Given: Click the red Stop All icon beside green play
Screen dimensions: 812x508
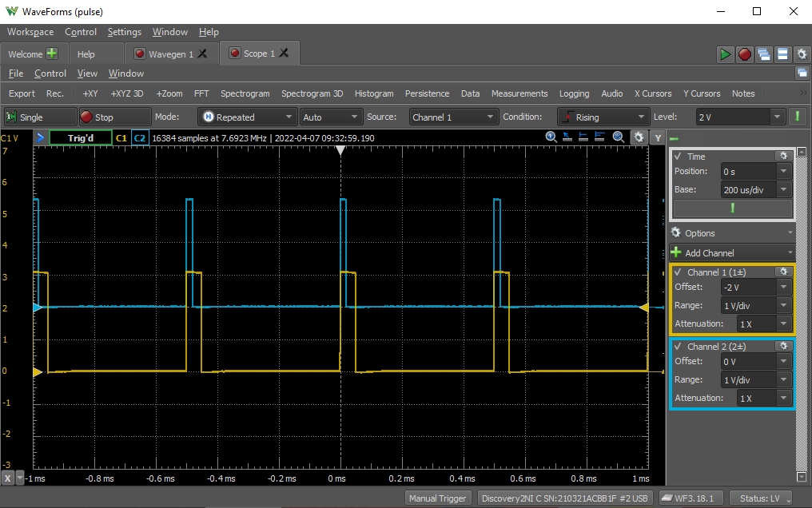Looking at the screenshot, I should pos(745,54).
